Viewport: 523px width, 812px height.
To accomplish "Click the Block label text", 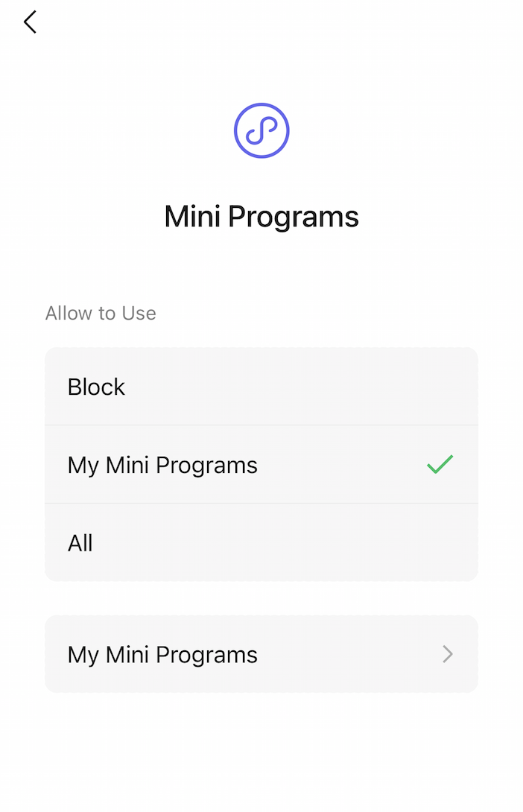I will 96,387.
